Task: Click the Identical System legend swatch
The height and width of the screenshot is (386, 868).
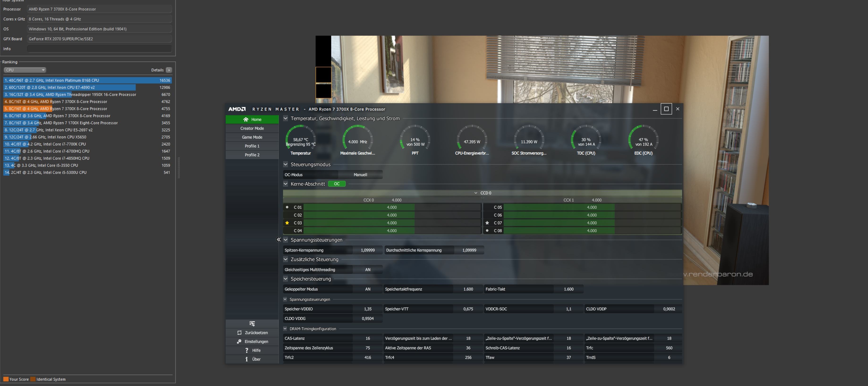Action: pyautogui.click(x=33, y=379)
